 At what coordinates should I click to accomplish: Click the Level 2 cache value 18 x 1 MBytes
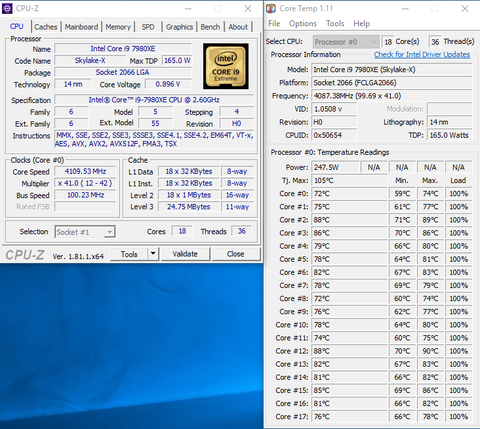pos(189,195)
